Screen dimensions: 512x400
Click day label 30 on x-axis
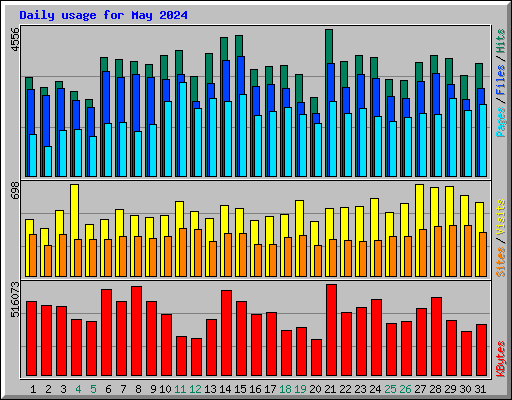pyautogui.click(x=465, y=389)
